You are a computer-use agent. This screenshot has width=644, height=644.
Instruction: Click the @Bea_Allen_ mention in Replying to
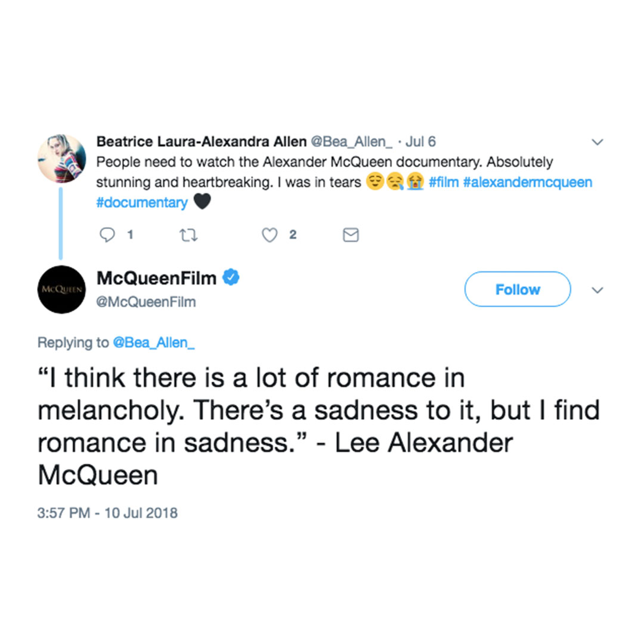154,343
